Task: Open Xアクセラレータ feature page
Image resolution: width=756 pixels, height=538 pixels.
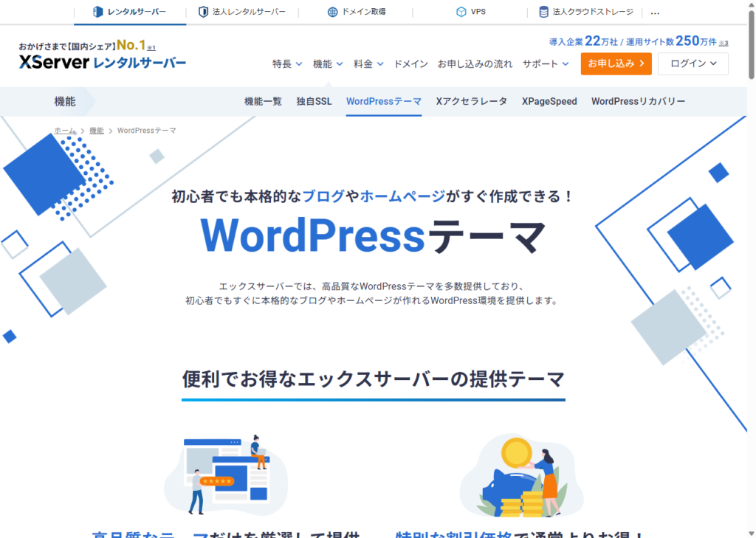Action: pyautogui.click(x=472, y=101)
